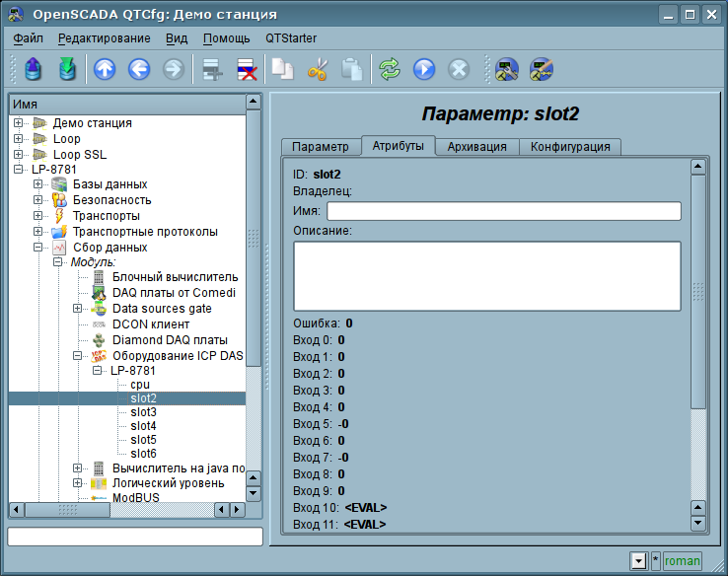Click the load from database toolbar icon

click(x=35, y=70)
